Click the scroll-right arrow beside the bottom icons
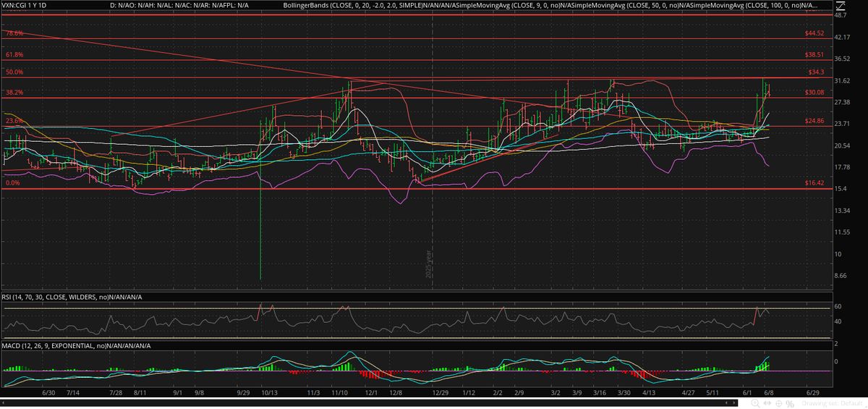 coord(734,403)
